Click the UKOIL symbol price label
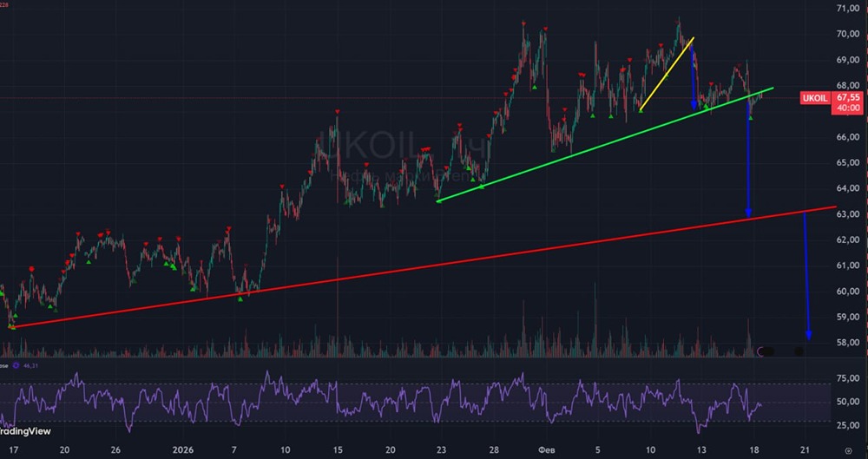 [815, 98]
